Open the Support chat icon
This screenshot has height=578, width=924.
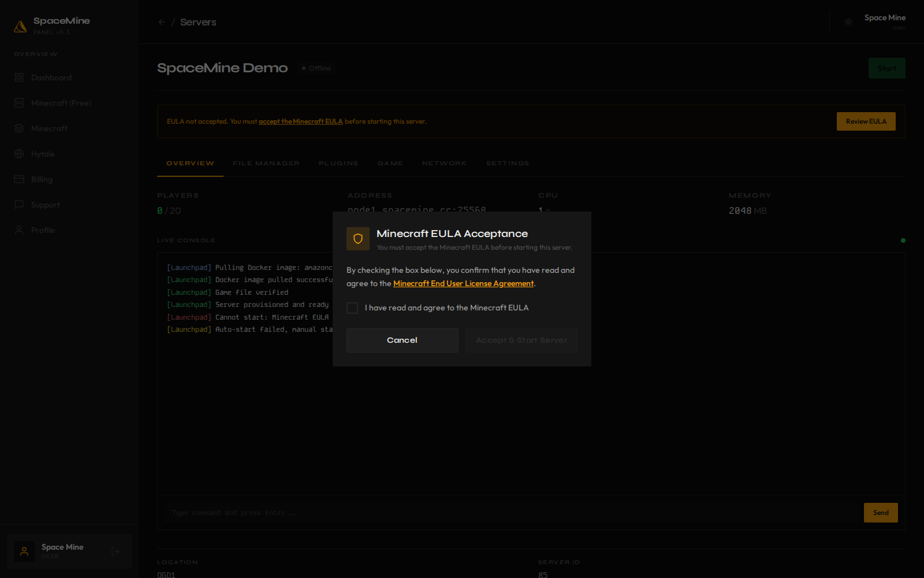click(19, 205)
